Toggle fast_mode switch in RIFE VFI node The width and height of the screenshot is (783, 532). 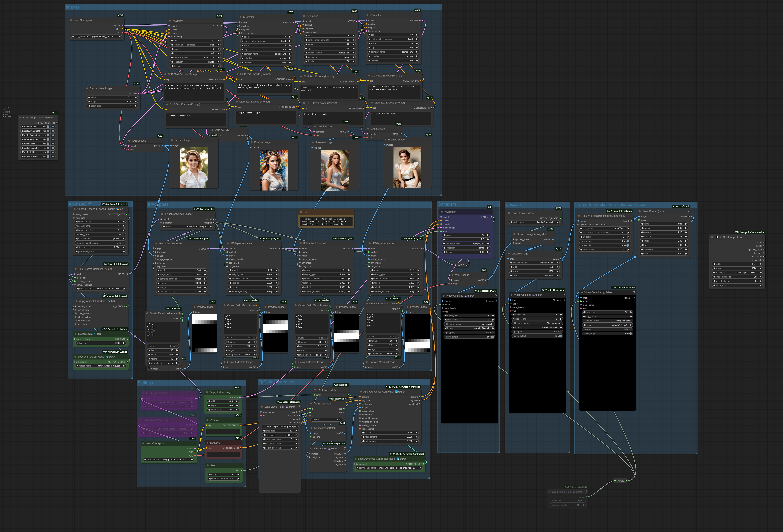click(x=627, y=241)
